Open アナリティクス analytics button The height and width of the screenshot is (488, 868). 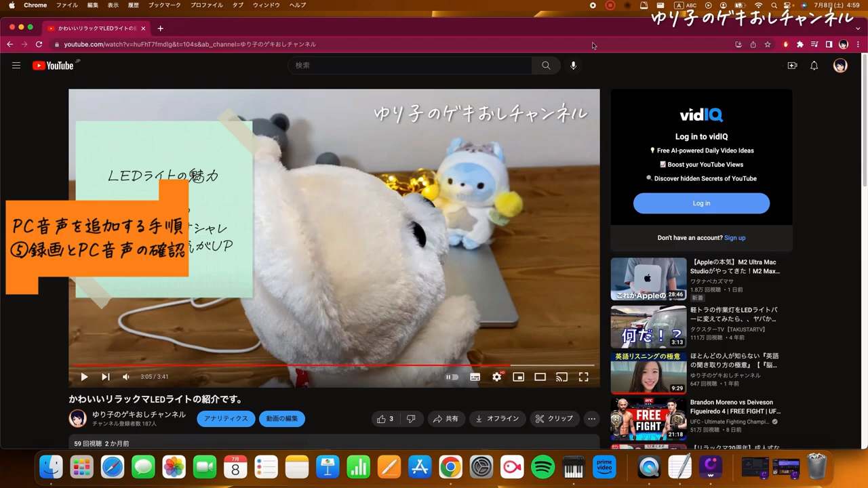pos(226,419)
